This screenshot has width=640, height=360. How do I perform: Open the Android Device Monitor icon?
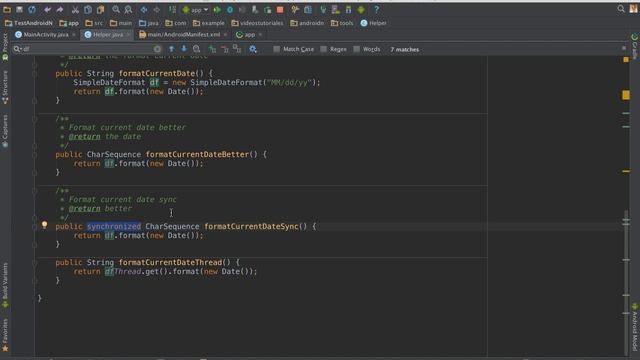361,9
